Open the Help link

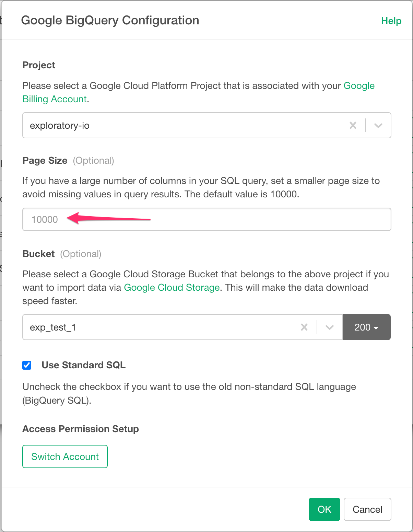pos(391,21)
